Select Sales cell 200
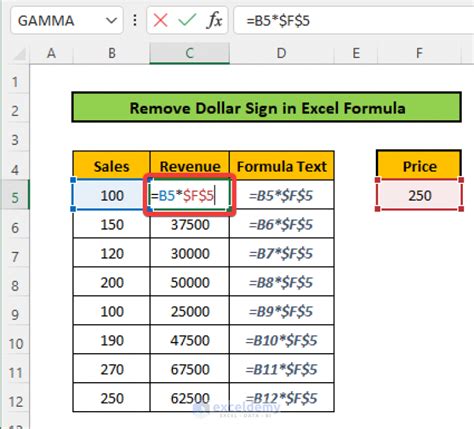Image resolution: width=474 pixels, height=429 pixels. 111,282
